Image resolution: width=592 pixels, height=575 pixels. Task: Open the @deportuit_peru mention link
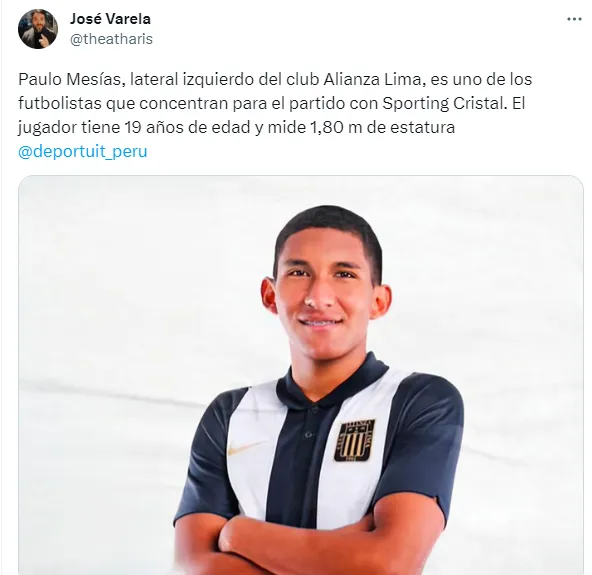click(x=83, y=151)
